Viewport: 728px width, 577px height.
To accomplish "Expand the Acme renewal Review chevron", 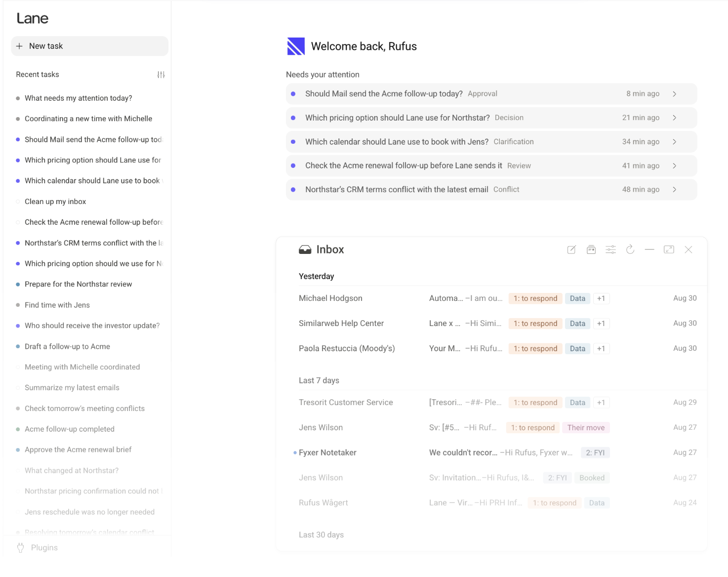I will (675, 165).
